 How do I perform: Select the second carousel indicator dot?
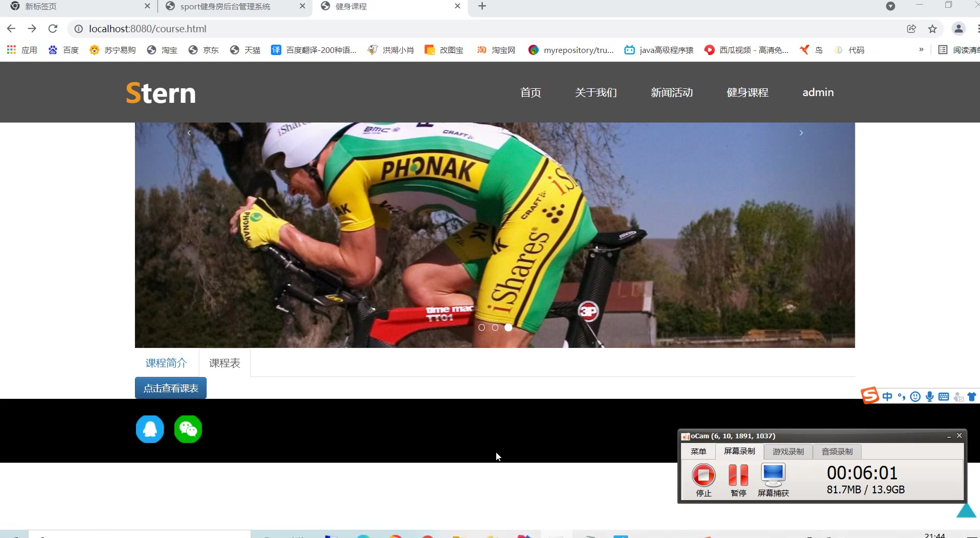(x=495, y=327)
